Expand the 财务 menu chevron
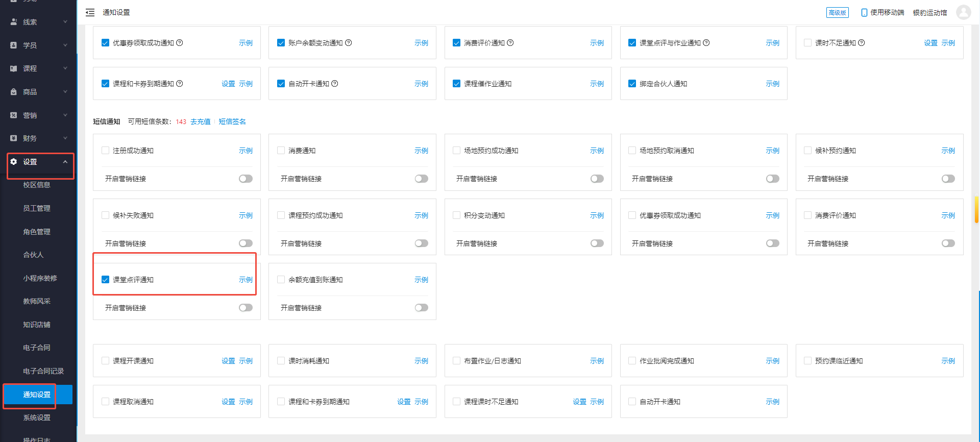The height and width of the screenshot is (442, 980). coord(65,138)
